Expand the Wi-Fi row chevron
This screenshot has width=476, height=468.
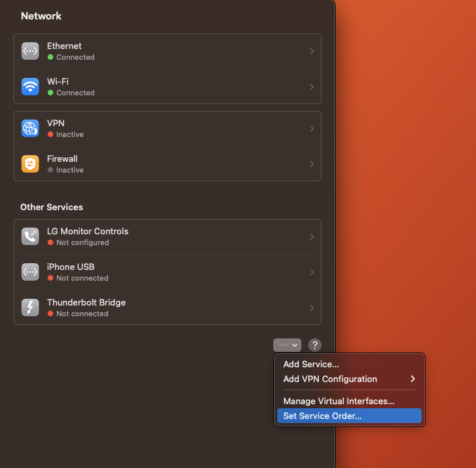(312, 87)
